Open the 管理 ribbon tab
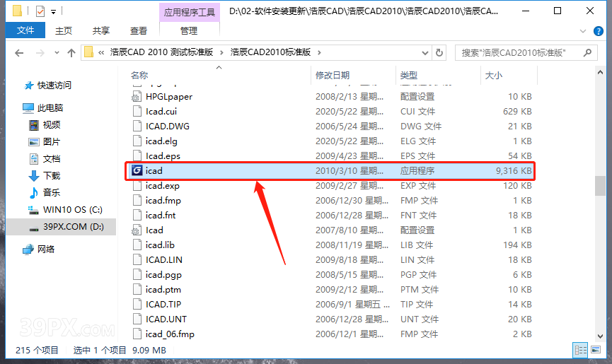Viewport: 612px width, 364px height. pyautogui.click(x=189, y=31)
